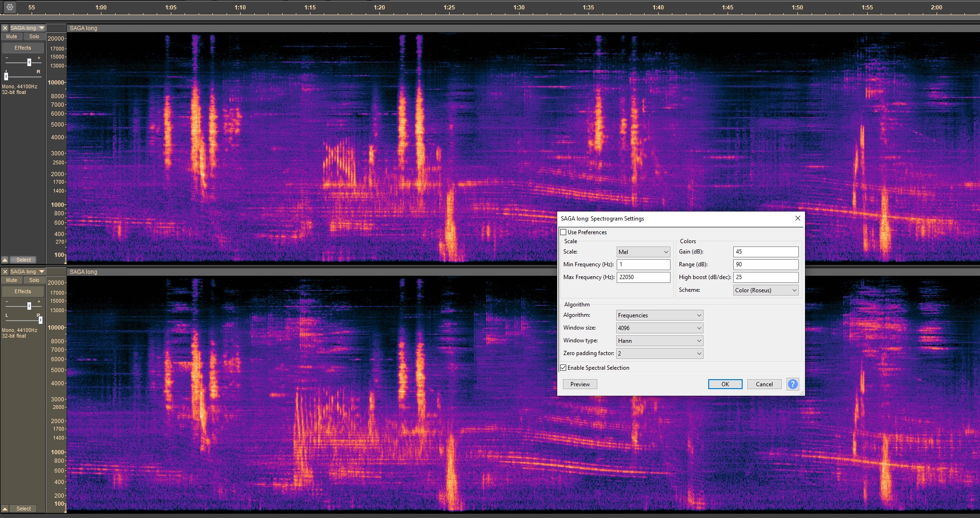Viewport: 980px width, 518px height.
Task: Close the Spectrogram Settings dialog with X
Action: (x=797, y=218)
